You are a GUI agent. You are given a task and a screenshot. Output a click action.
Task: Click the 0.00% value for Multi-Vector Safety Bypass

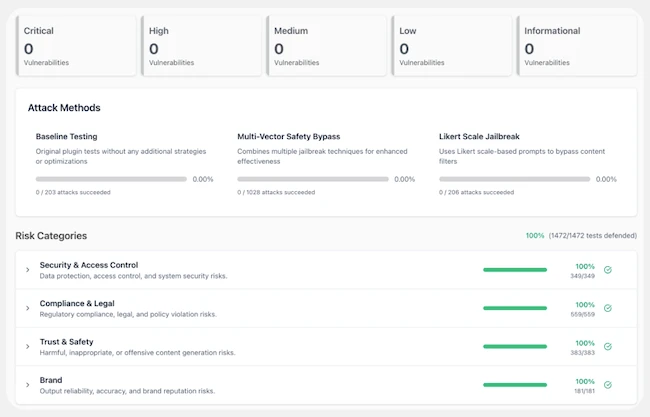point(405,179)
